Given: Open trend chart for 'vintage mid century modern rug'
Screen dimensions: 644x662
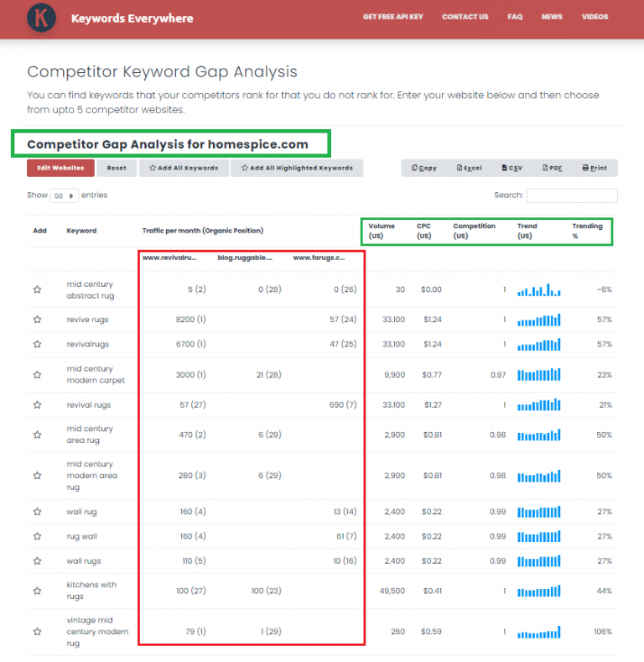Looking at the screenshot, I should click(x=539, y=632).
